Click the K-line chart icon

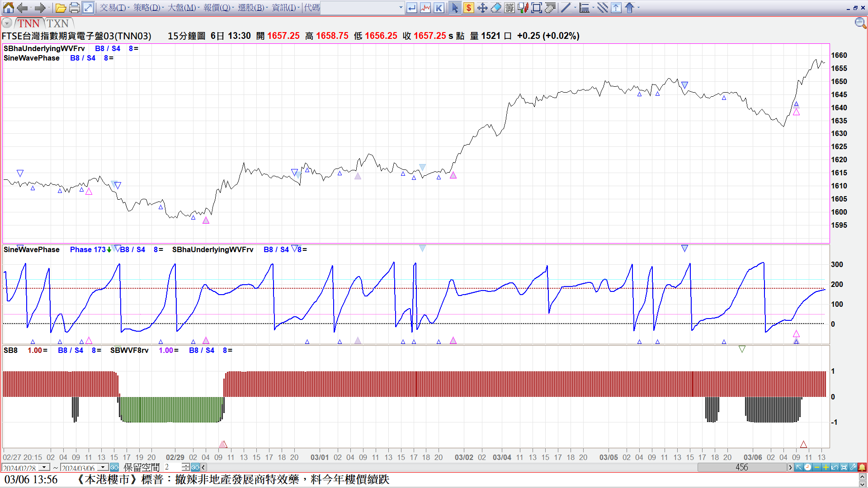[x=439, y=8]
